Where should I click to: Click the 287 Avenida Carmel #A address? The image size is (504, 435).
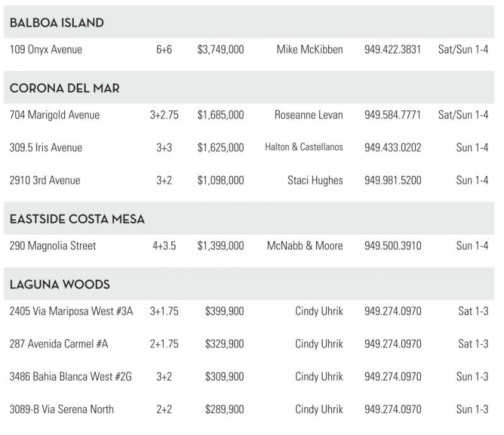tap(59, 344)
